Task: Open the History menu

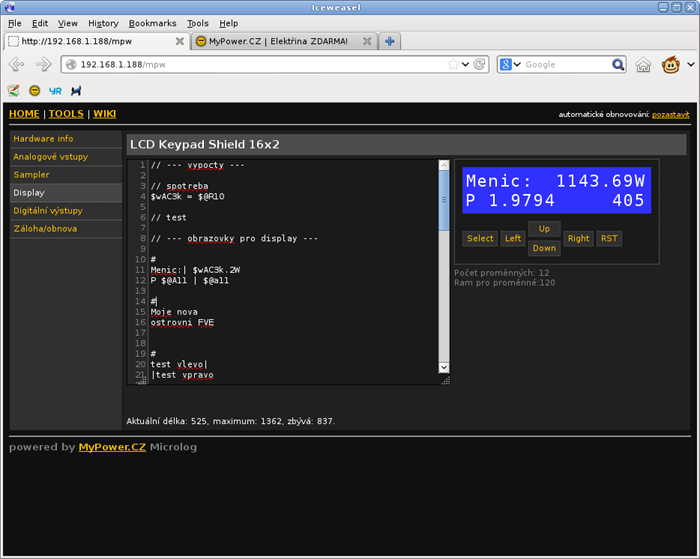Action: [103, 23]
